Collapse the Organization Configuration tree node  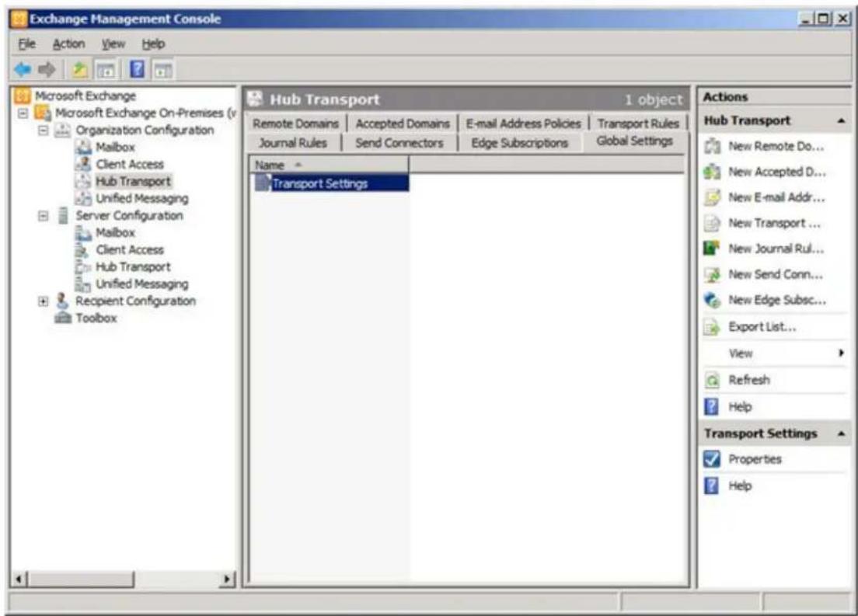tap(44, 131)
